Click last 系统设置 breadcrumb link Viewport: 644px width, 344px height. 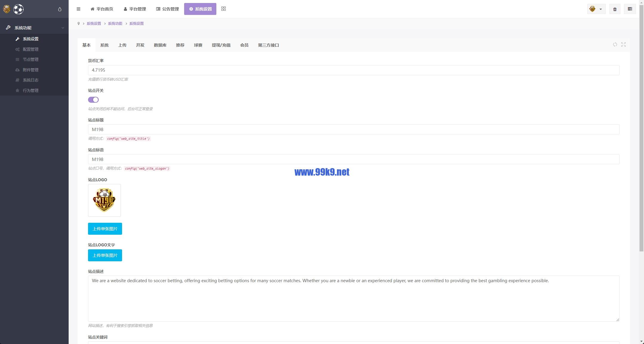click(x=136, y=24)
